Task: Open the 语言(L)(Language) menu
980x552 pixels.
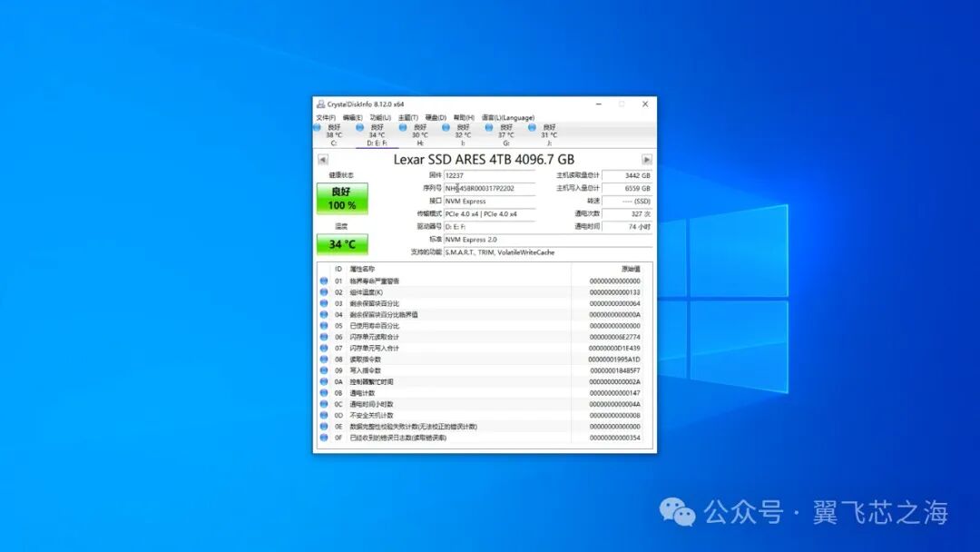Action: (x=508, y=117)
